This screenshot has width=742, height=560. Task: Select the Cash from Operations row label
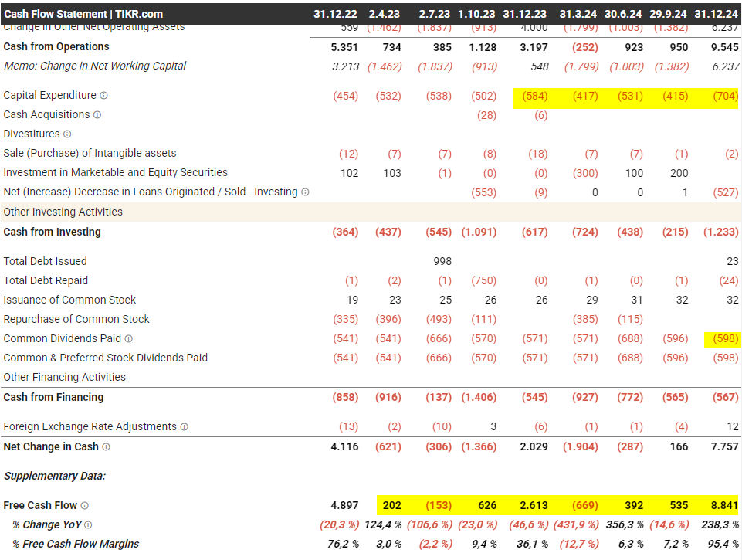(56, 46)
